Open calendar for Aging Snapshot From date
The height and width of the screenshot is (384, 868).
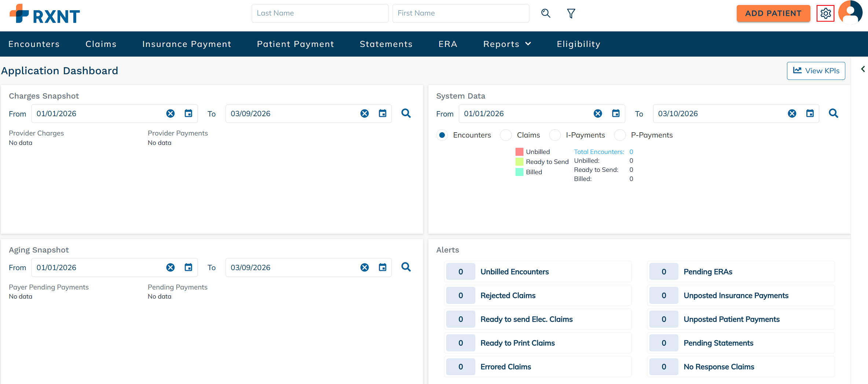[188, 267]
